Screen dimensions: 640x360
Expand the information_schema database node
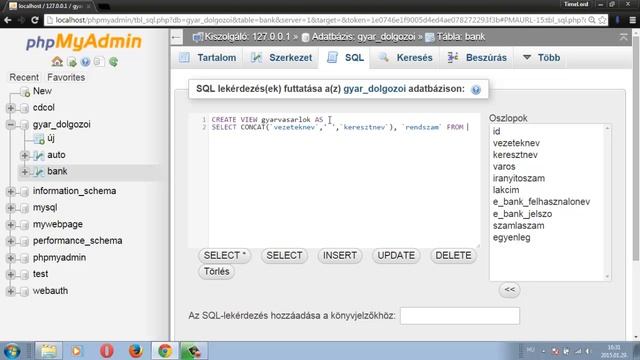coord(11,191)
